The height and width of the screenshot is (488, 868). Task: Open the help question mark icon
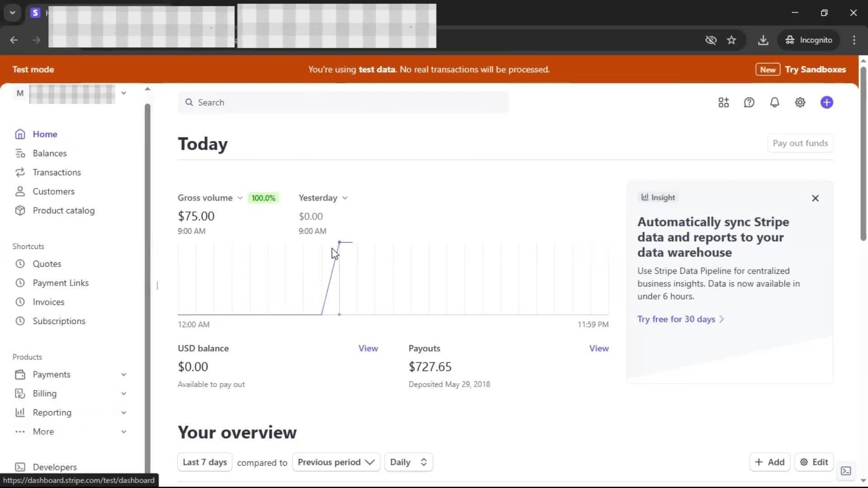point(749,103)
